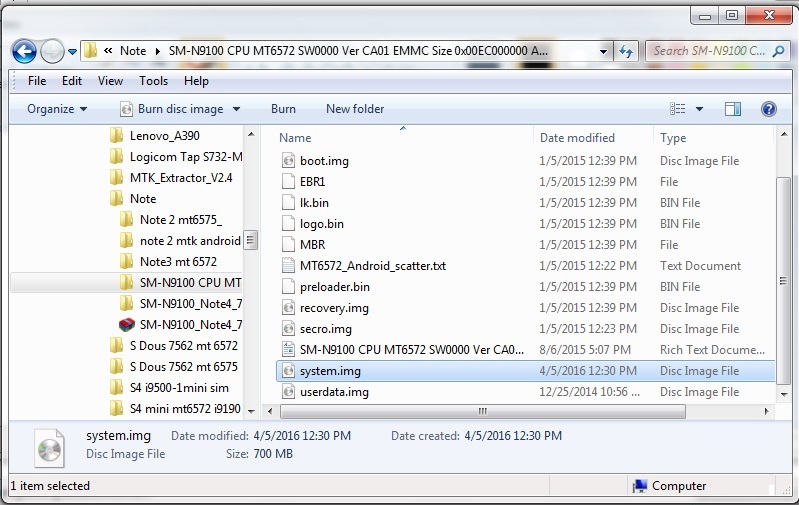Click the file list scroll down arrow
The image size is (799, 505).
pos(784,394)
